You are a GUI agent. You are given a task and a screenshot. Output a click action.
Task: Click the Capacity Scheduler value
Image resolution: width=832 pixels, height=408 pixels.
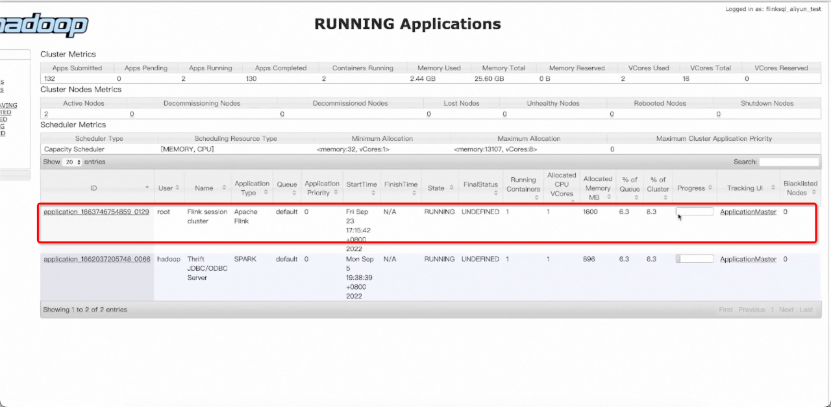(74, 150)
